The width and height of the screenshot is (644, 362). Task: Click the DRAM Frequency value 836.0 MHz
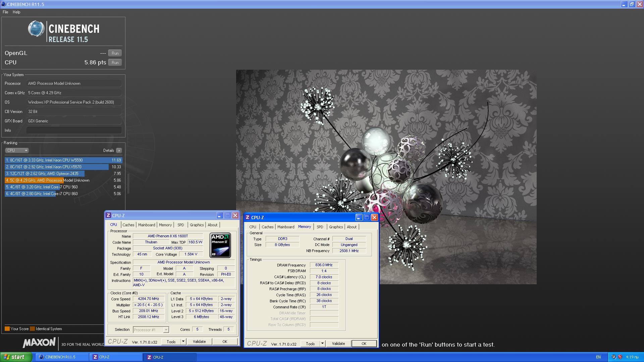(324, 265)
